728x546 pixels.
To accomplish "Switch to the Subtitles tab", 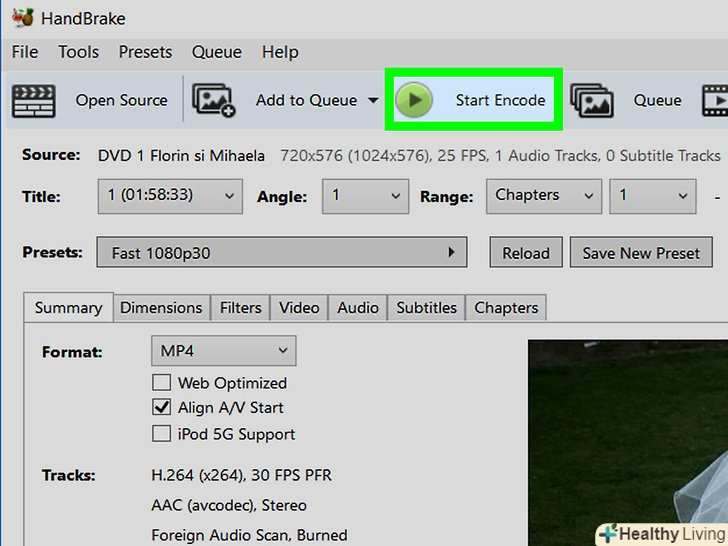I will point(427,308).
